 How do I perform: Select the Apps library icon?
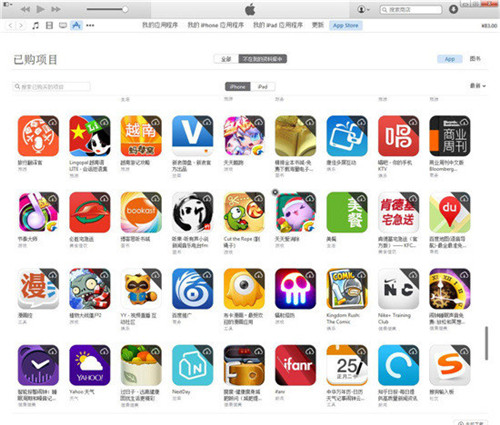pos(76,25)
